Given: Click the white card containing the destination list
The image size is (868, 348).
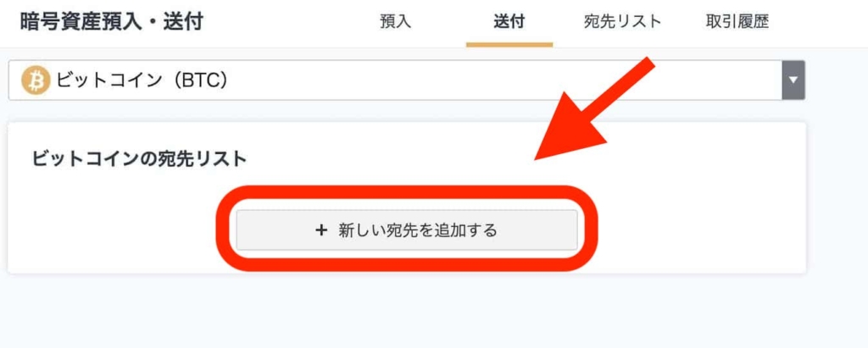Looking at the screenshot, I should tap(407, 197).
